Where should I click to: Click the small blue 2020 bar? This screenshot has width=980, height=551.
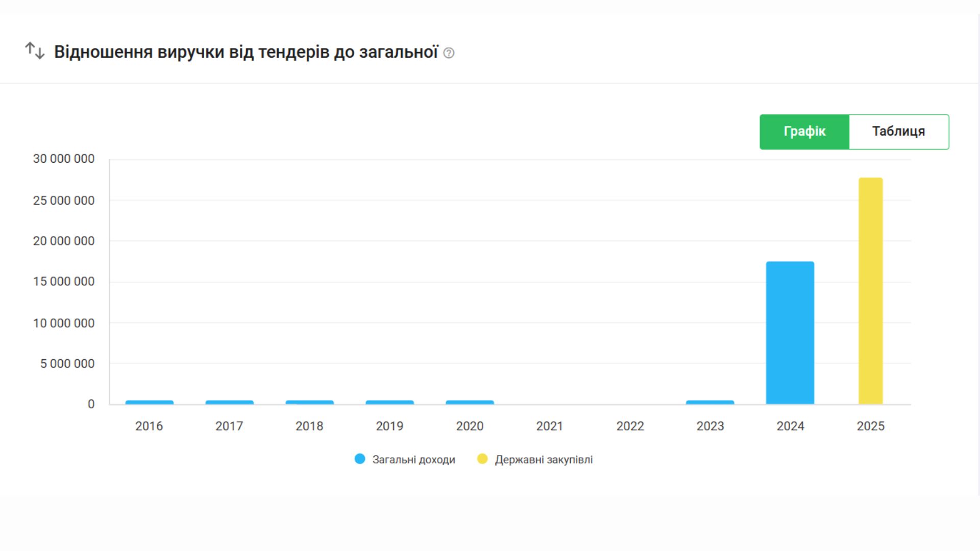[470, 403]
